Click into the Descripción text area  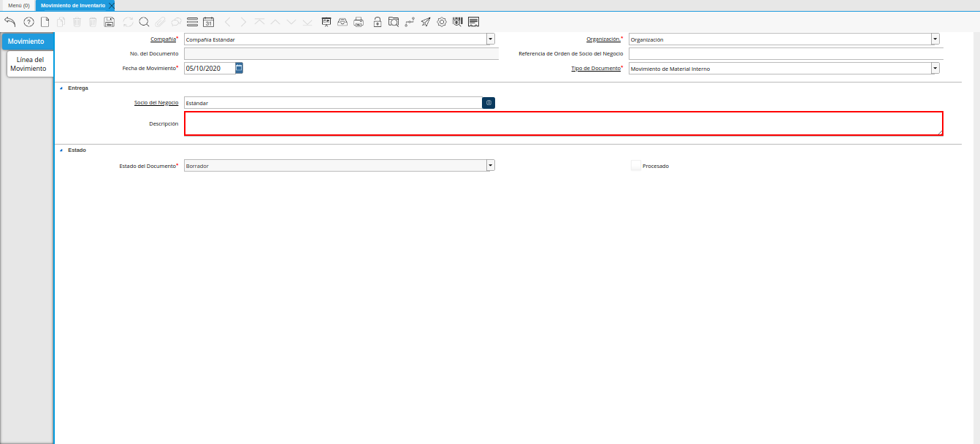(x=563, y=123)
